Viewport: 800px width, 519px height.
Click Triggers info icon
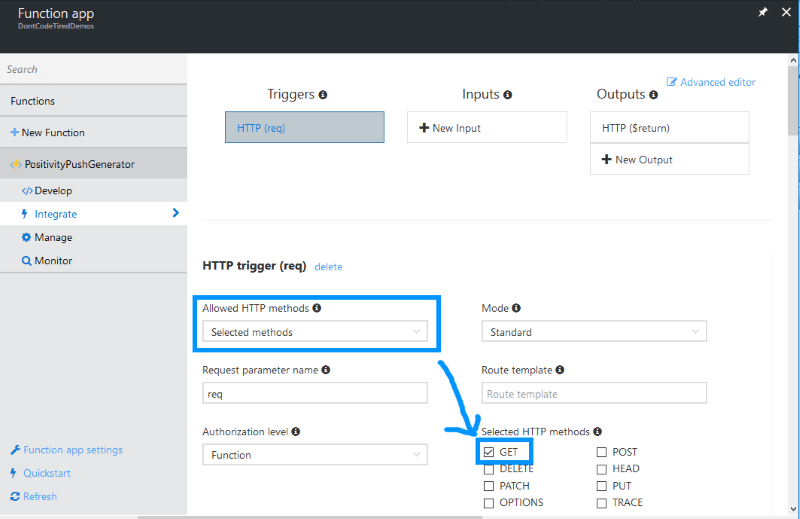point(323,95)
